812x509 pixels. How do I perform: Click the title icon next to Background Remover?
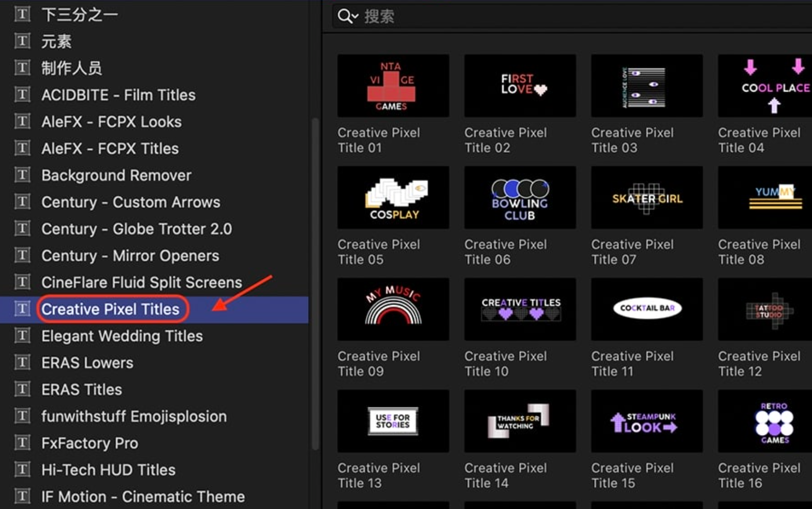[x=22, y=175]
